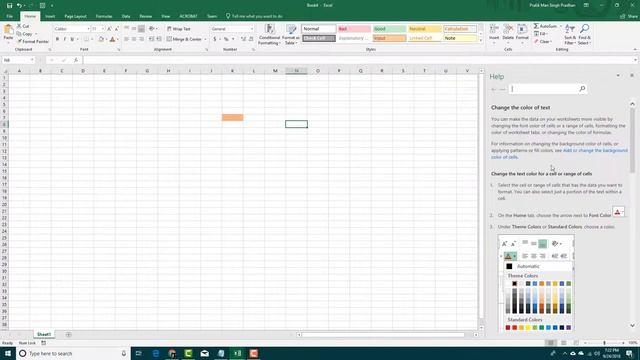The image size is (640, 360).
Task: Open Sort & Filter menu
Action: click(570, 35)
